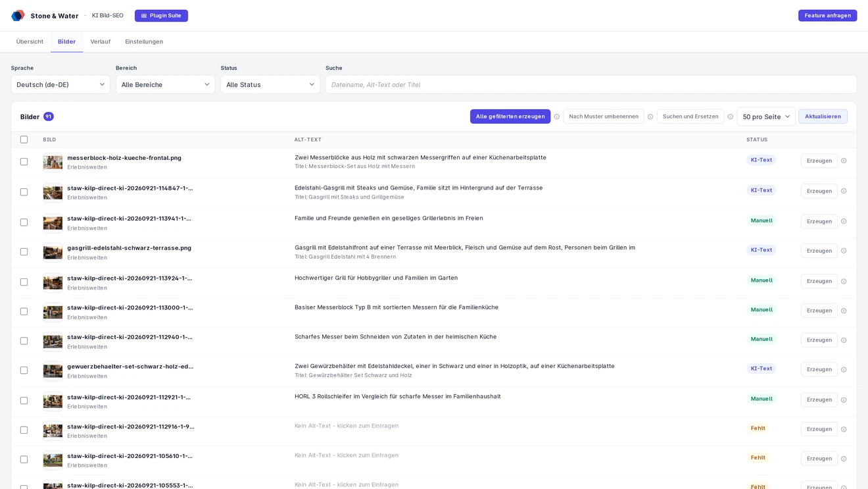Open the Plugin Suite button
The image size is (868, 489).
(161, 16)
